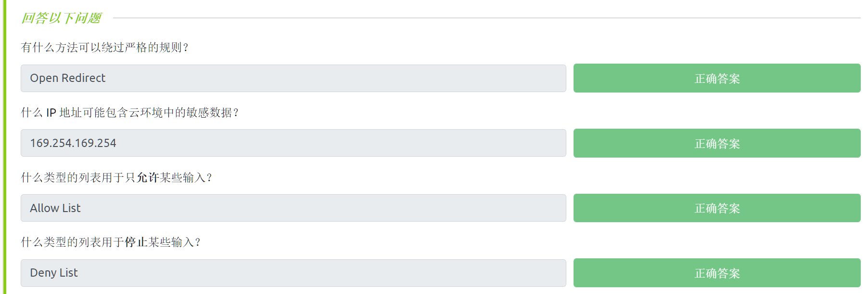Click the word "IP" in second question
The height and width of the screenshot is (294, 868).
pyautogui.click(x=51, y=112)
